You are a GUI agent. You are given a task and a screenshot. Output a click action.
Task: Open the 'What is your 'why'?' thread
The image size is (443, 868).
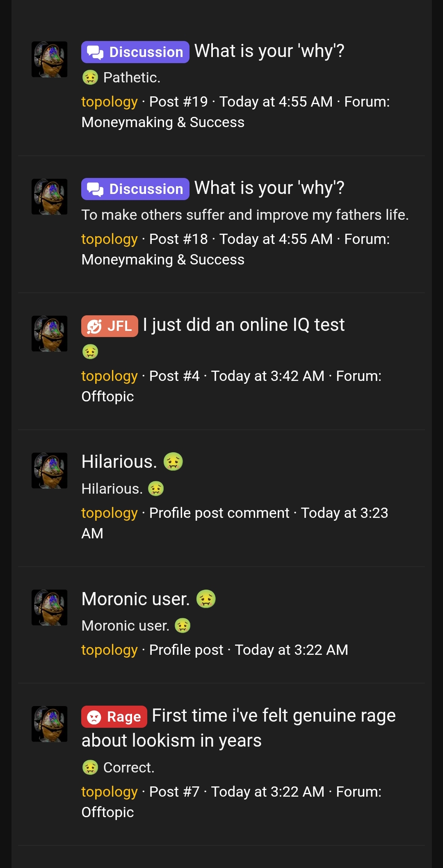click(x=269, y=51)
